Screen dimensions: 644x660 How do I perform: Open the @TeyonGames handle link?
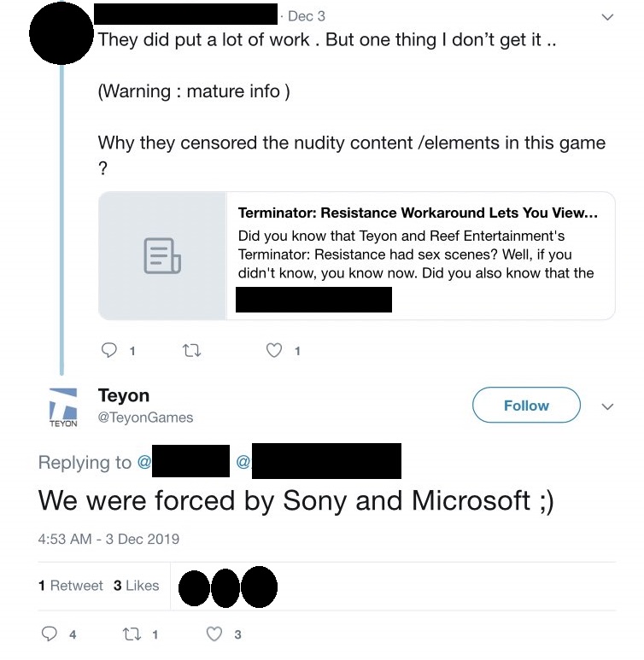[x=145, y=418]
